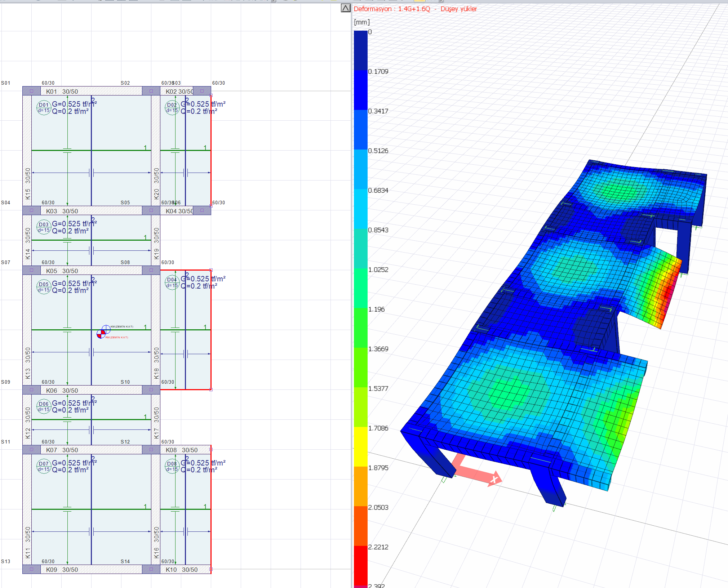
Task: Click the triangle icon beside the Deformasyon title
Action: [x=346, y=8]
